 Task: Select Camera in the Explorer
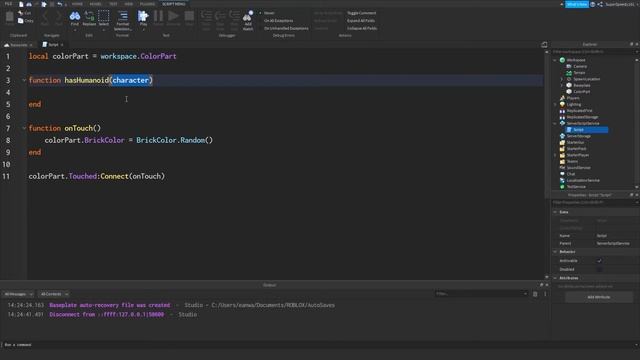pyautogui.click(x=580, y=66)
